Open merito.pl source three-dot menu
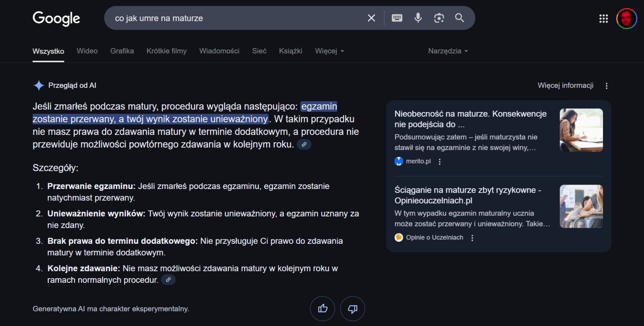The image size is (644, 326). [440, 162]
